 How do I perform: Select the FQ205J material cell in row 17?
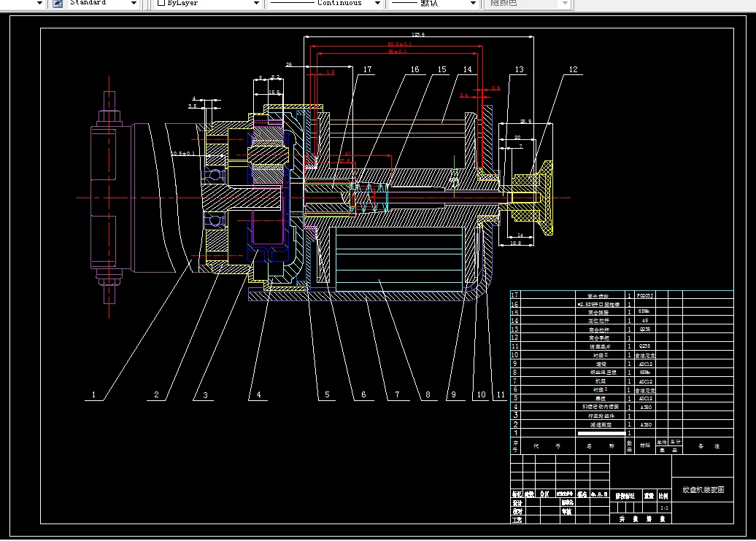(645, 296)
